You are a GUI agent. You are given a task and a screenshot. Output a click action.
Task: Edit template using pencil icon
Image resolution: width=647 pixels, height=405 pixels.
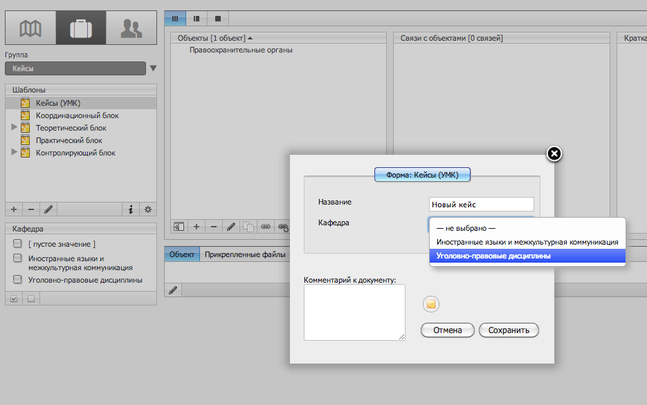pos(48,210)
